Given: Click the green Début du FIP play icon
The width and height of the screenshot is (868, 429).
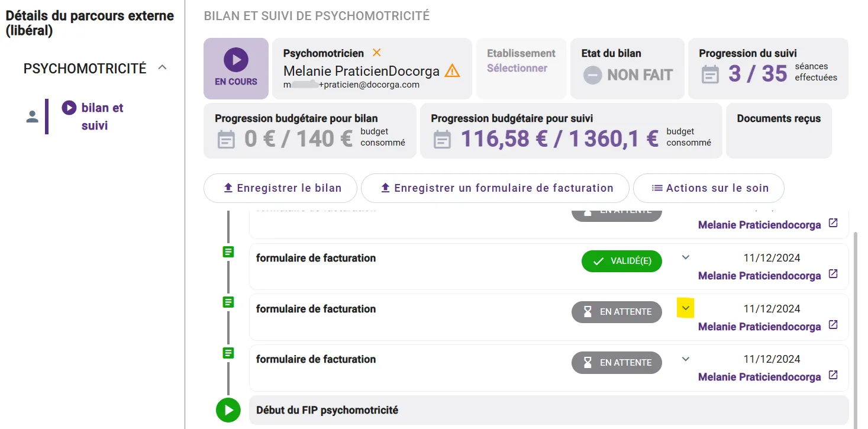Looking at the screenshot, I should coord(228,410).
